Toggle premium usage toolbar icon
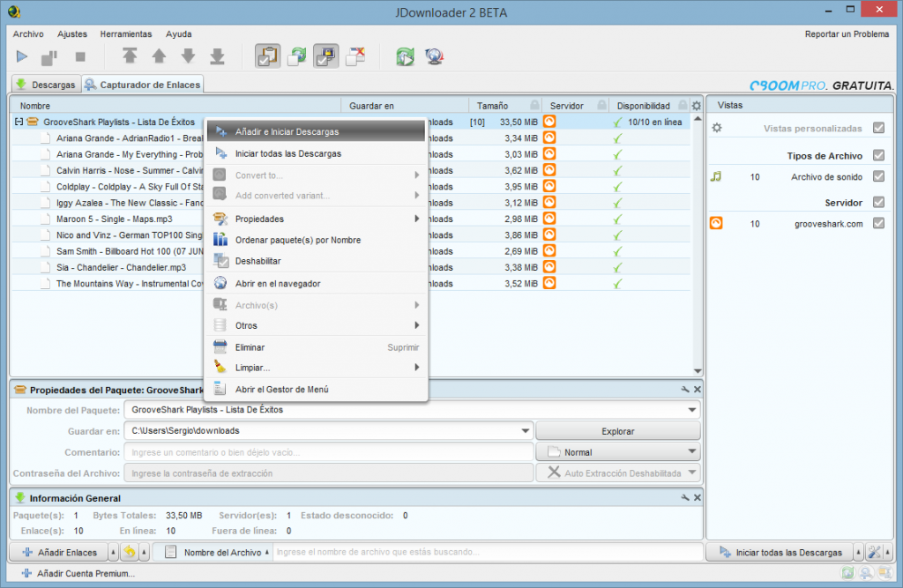Image resolution: width=903 pixels, height=588 pixels. point(326,56)
